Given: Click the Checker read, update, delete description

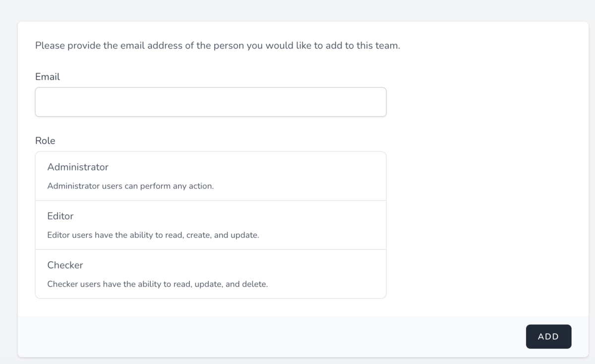Looking at the screenshot, I should pos(157,285).
